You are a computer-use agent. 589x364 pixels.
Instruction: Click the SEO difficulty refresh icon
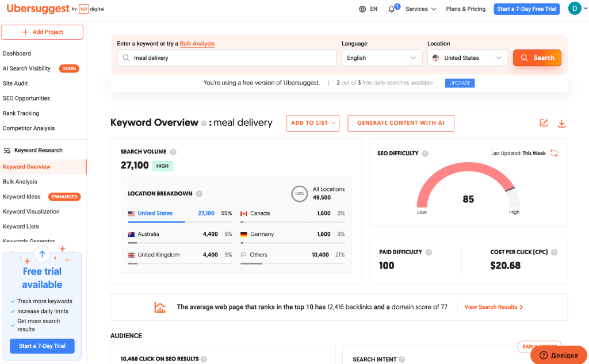coord(554,153)
